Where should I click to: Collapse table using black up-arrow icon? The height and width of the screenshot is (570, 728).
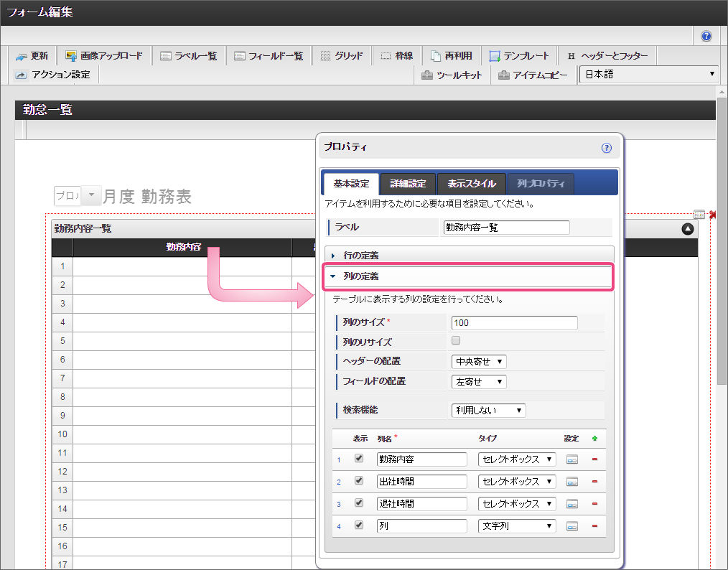[688, 229]
